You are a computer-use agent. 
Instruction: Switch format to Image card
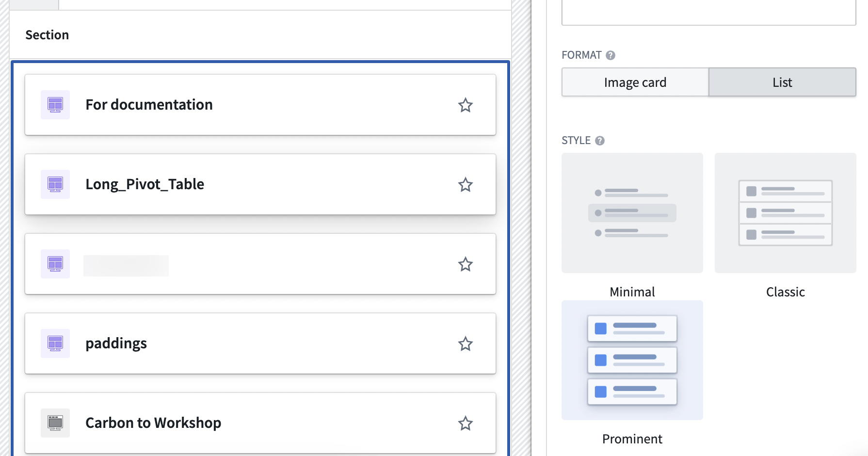coord(635,82)
